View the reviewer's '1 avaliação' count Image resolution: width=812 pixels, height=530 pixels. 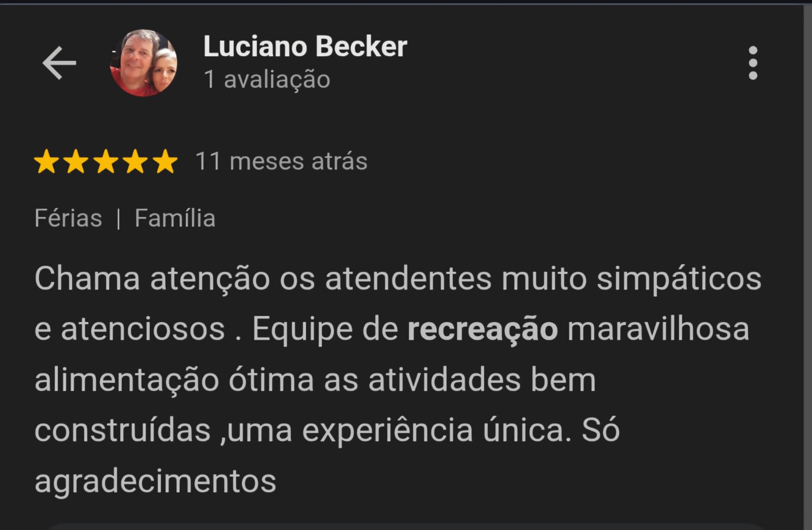(267, 79)
